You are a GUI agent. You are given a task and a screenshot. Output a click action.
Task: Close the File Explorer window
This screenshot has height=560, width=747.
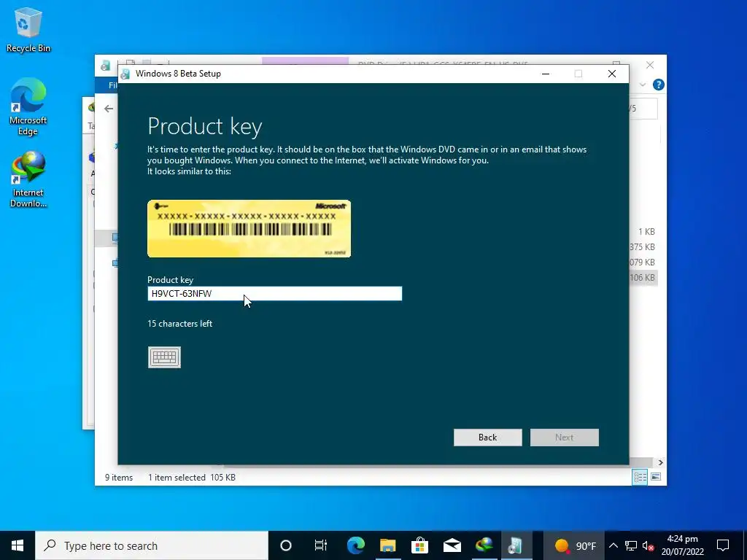pos(650,65)
